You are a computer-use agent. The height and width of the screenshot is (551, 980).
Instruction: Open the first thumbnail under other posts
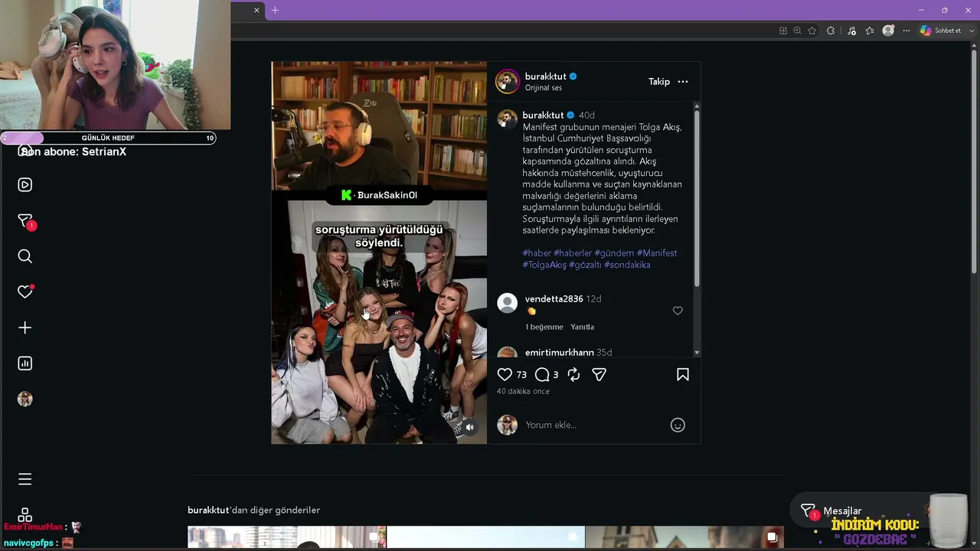click(x=286, y=537)
